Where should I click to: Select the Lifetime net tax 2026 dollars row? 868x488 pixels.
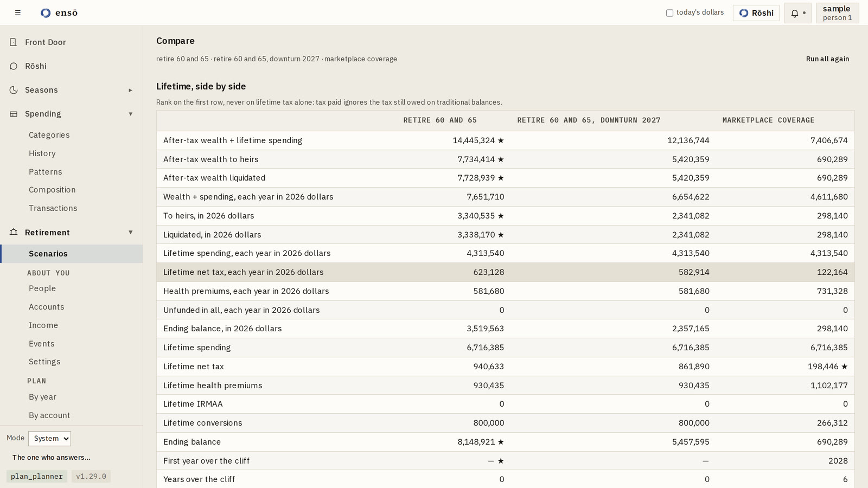[506, 272]
